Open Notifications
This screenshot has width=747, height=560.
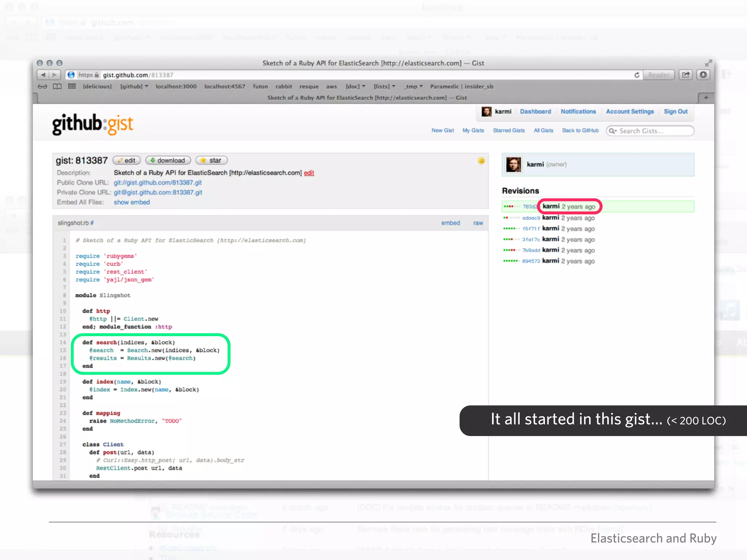coord(578,112)
